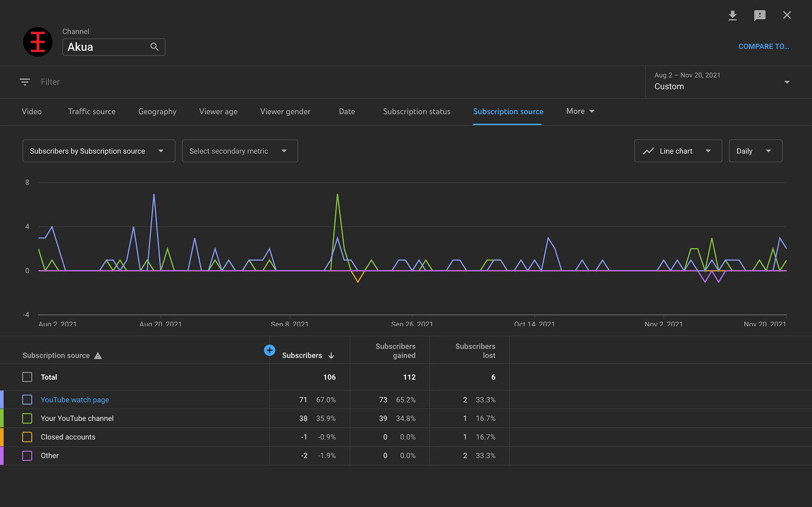This screenshot has height=507, width=812.
Task: Click the 34.8% subscribers gained value
Action: 406,418
